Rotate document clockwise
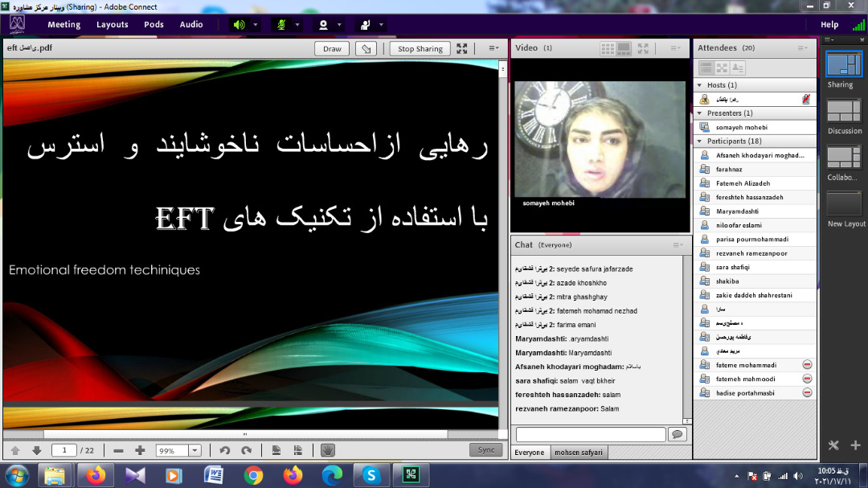The height and width of the screenshot is (488, 868). click(x=247, y=450)
